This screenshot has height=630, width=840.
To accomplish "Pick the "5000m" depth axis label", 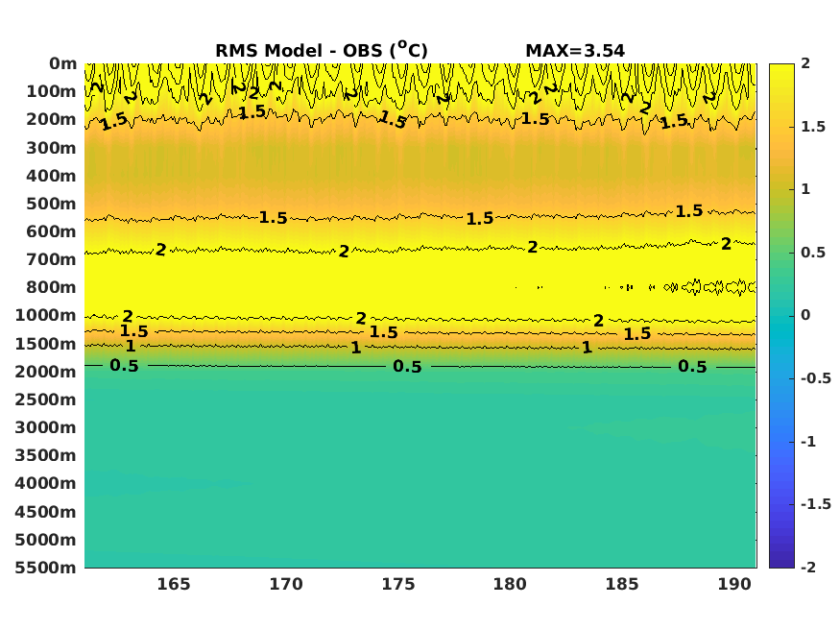I will pyautogui.click(x=45, y=540).
